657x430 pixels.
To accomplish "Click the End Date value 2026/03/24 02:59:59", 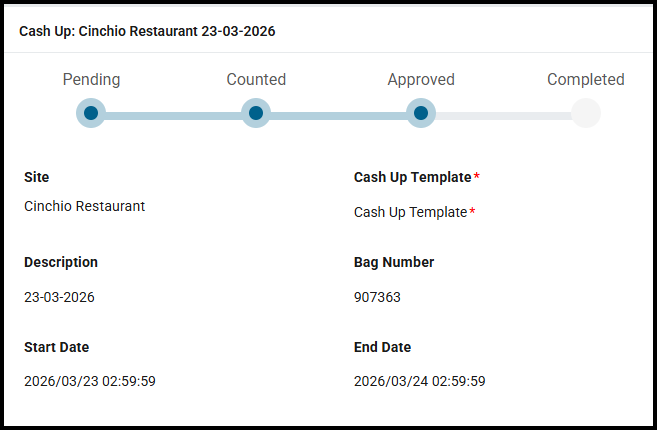I will (x=419, y=381).
